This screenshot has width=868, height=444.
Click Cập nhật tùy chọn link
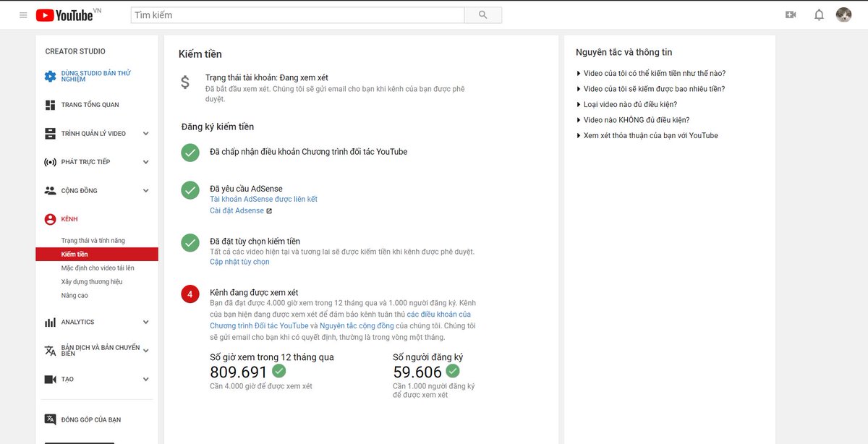[x=239, y=262]
